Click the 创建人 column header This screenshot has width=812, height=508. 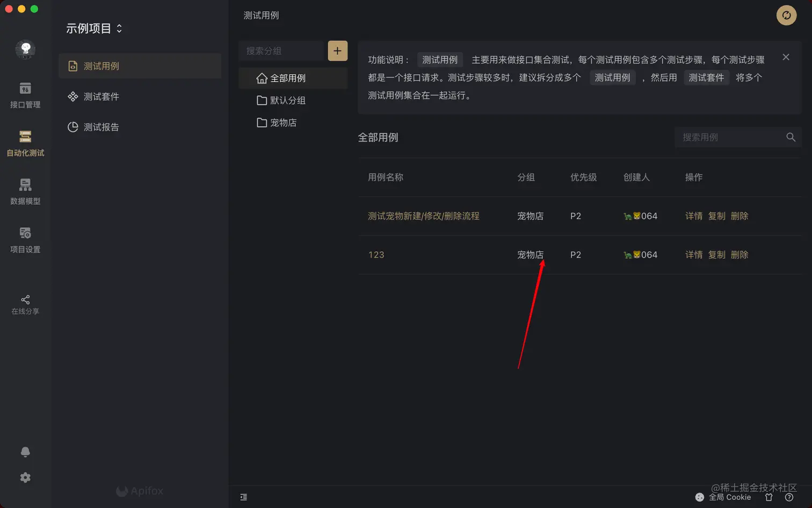pos(636,177)
